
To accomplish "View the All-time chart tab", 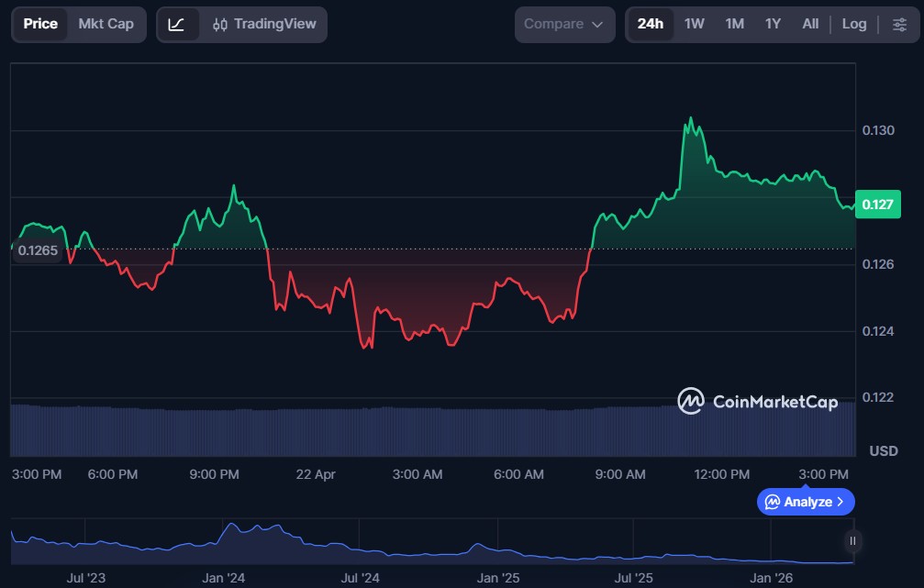I will point(809,24).
